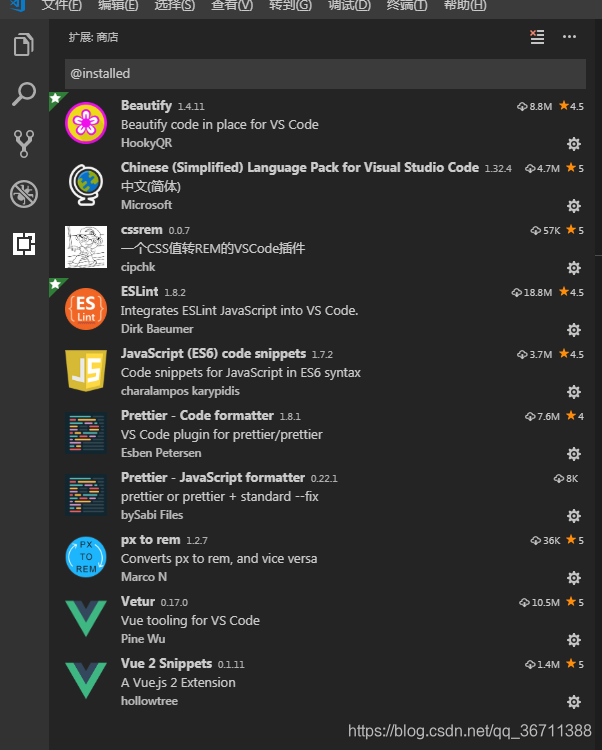Open Prettier - Code formatter gear menu
The height and width of the screenshot is (750, 602).
pos(574,453)
